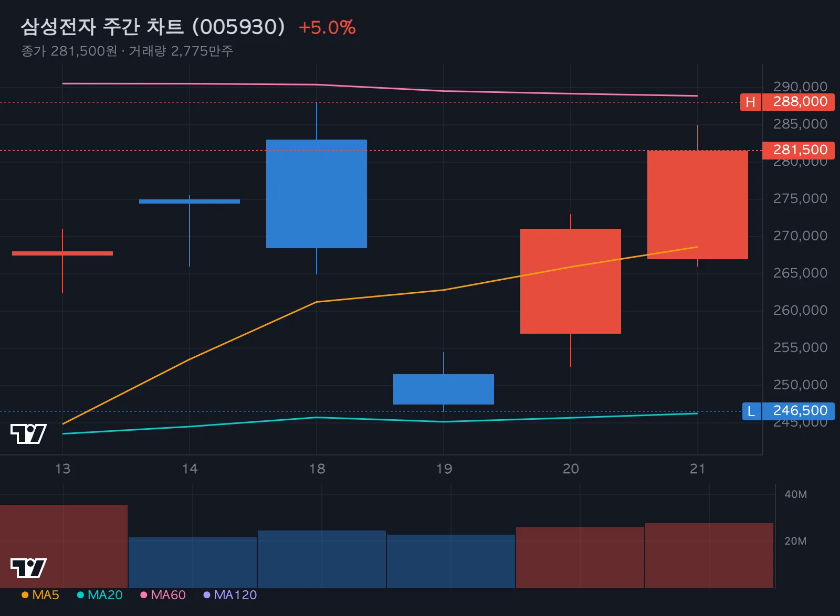840x616 pixels.
Task: Select the teal MA20 legend dot
Action: point(80,595)
